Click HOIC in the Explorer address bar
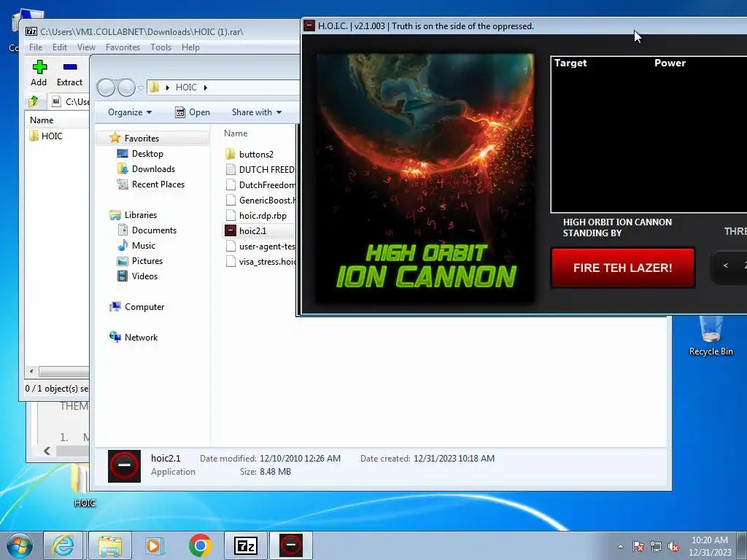Screen dimensions: 747x560 pos(186,87)
